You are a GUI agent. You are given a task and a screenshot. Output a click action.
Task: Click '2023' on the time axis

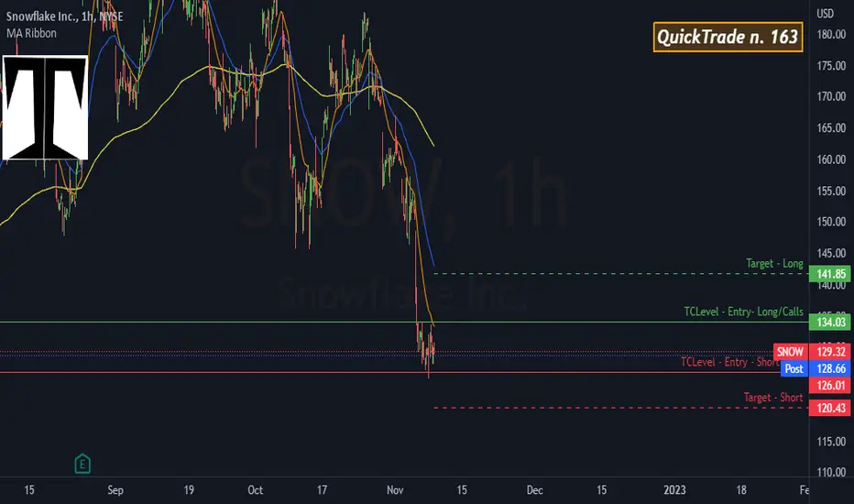click(x=674, y=490)
